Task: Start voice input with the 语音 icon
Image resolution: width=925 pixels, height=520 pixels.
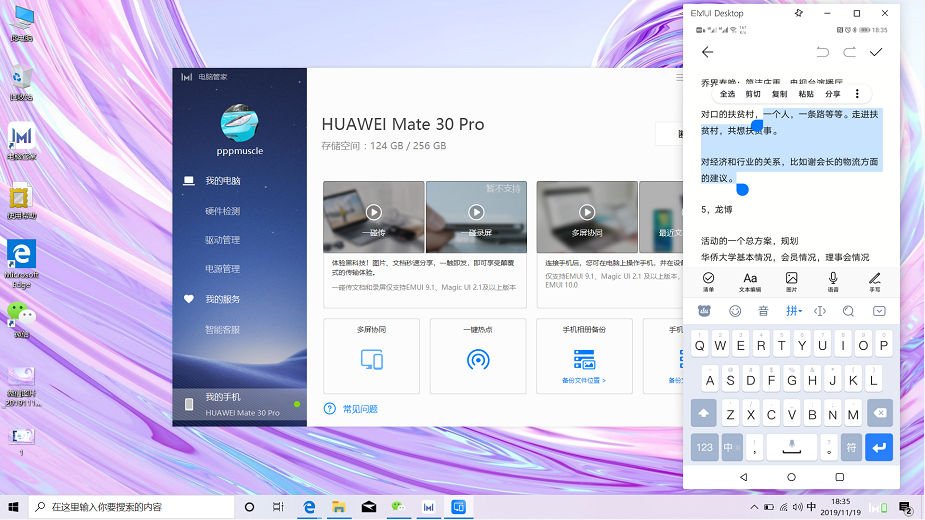Action: [x=833, y=282]
